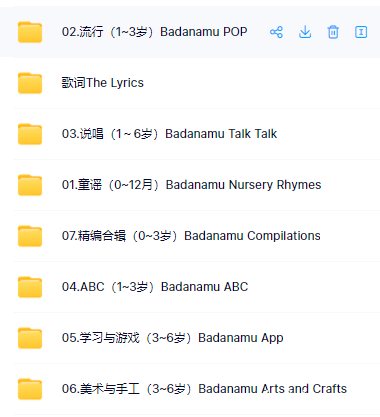Download the Badanamu POP folder

tap(305, 32)
